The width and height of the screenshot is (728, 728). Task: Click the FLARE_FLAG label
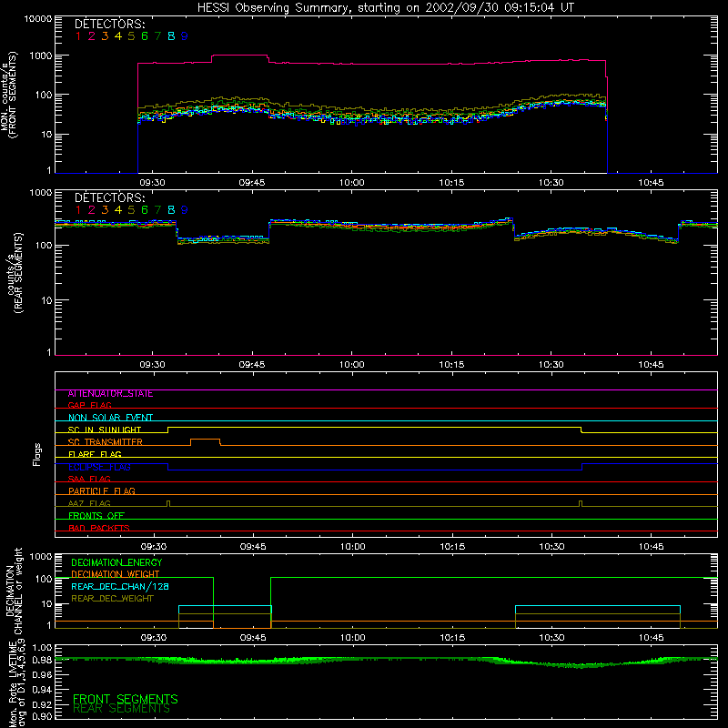click(x=95, y=454)
